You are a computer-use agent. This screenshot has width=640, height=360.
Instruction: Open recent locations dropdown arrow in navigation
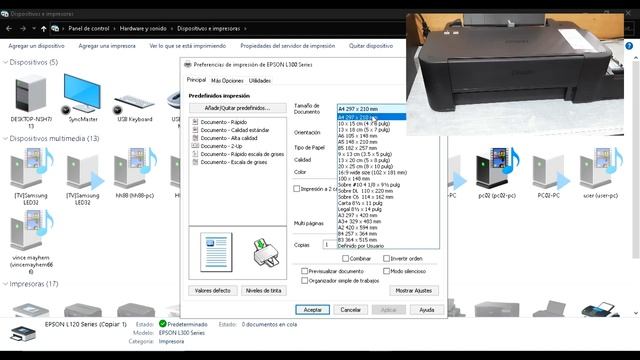[x=34, y=29]
